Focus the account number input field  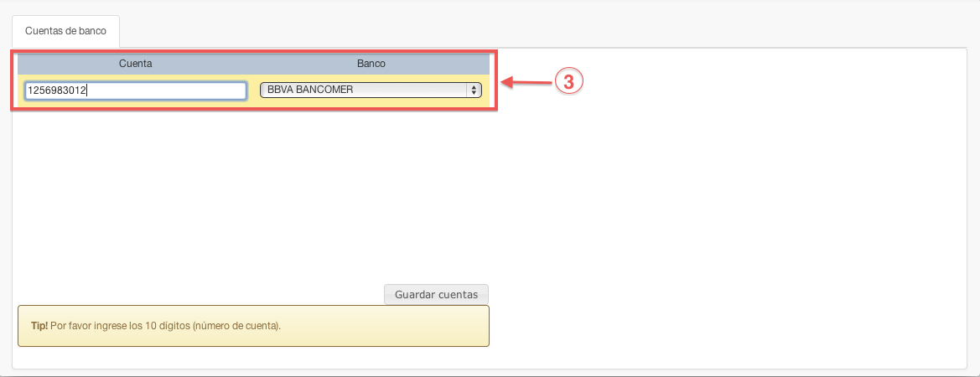point(136,90)
